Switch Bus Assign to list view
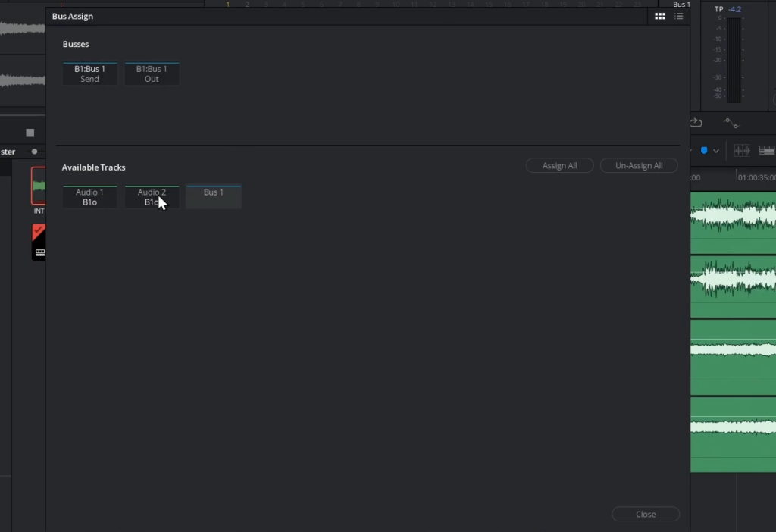 (x=678, y=17)
